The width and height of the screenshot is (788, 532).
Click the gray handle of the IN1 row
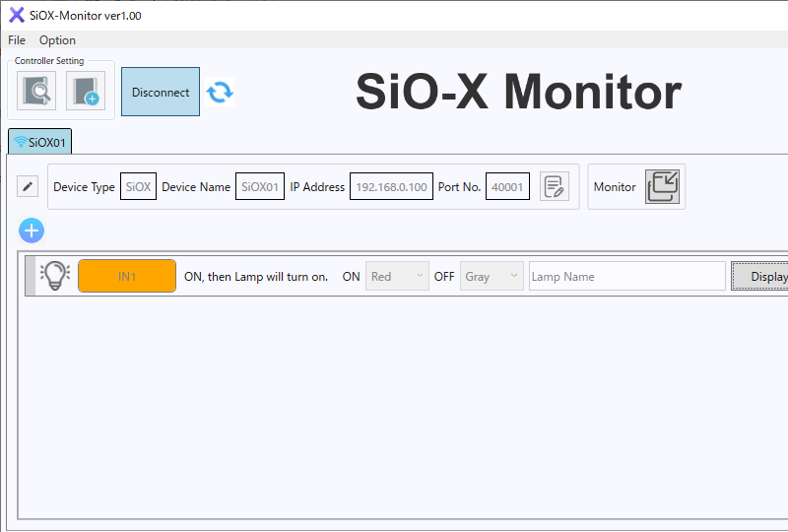(31, 276)
